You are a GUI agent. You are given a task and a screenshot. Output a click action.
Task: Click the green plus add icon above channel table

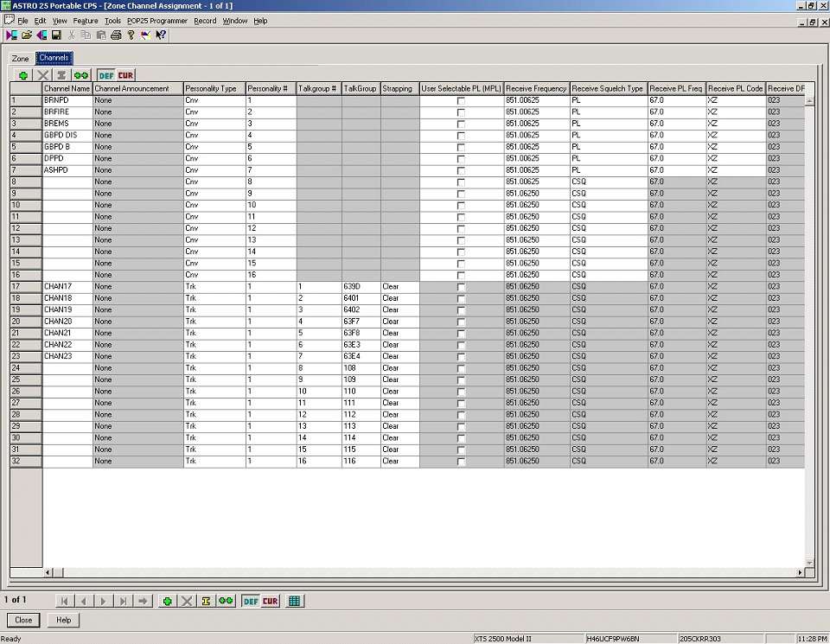tap(23, 75)
